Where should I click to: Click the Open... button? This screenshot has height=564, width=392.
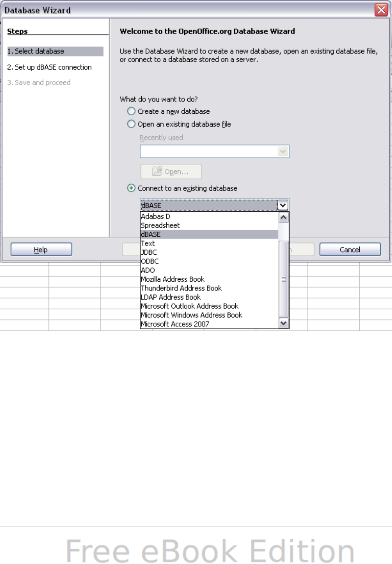pos(171,171)
